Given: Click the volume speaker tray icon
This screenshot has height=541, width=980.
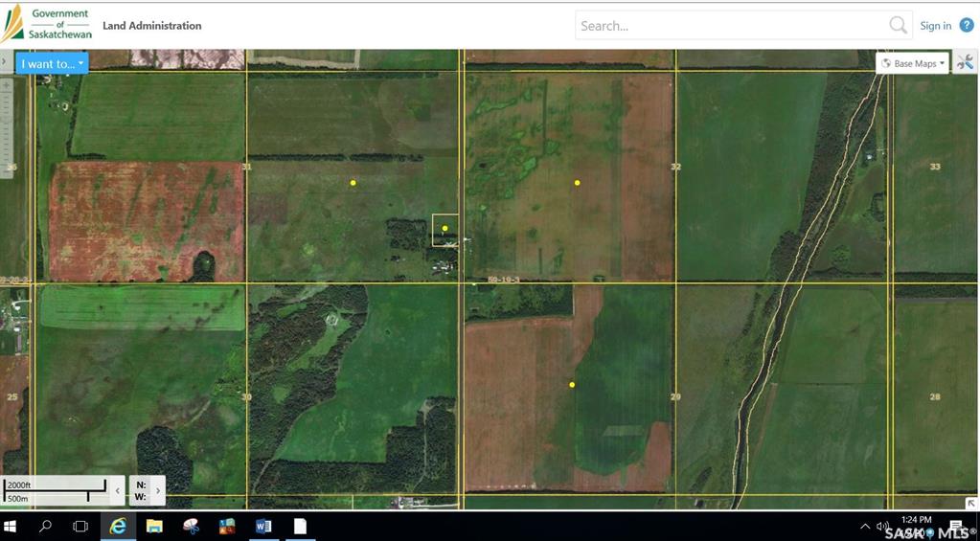Looking at the screenshot, I should 882,527.
